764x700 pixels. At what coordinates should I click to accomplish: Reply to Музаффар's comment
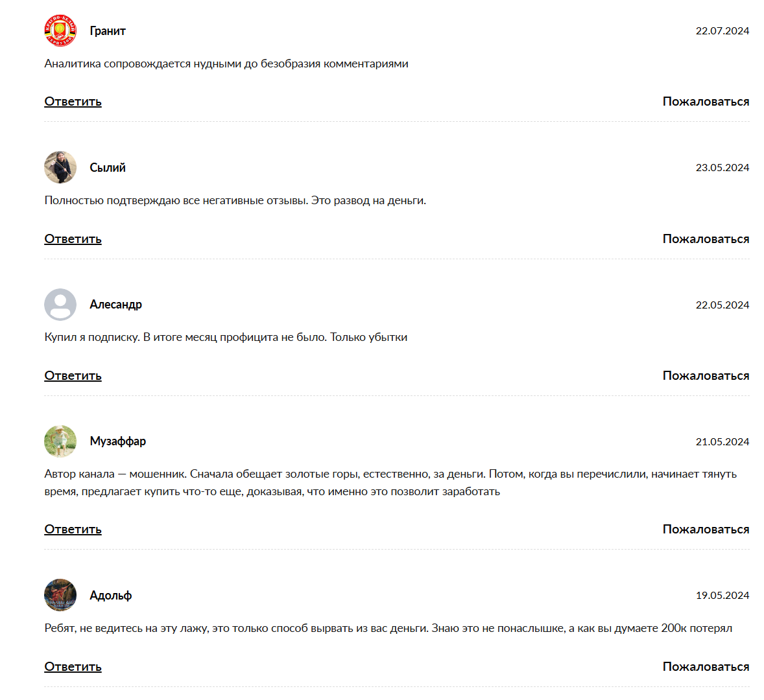[x=73, y=530]
